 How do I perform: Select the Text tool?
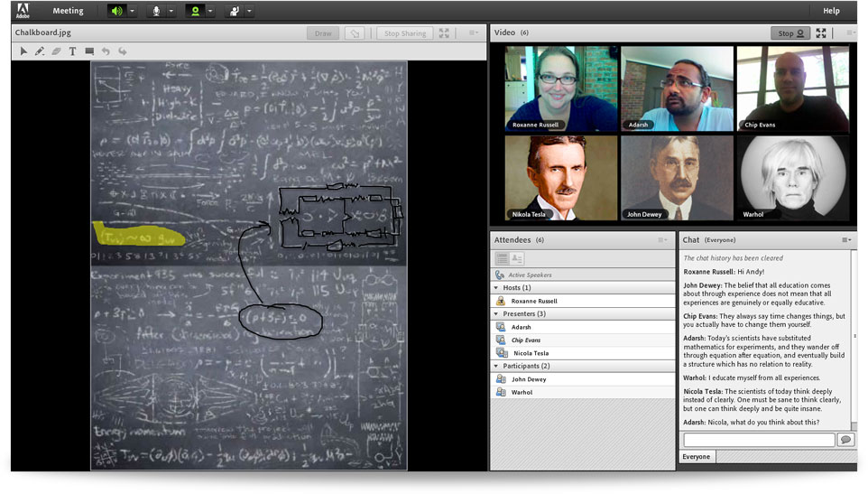click(x=72, y=51)
